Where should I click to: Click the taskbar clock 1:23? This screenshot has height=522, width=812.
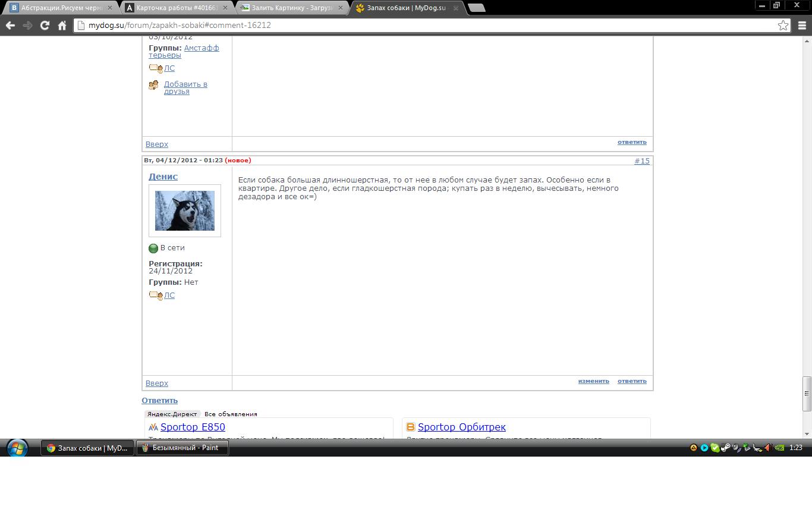pos(796,448)
